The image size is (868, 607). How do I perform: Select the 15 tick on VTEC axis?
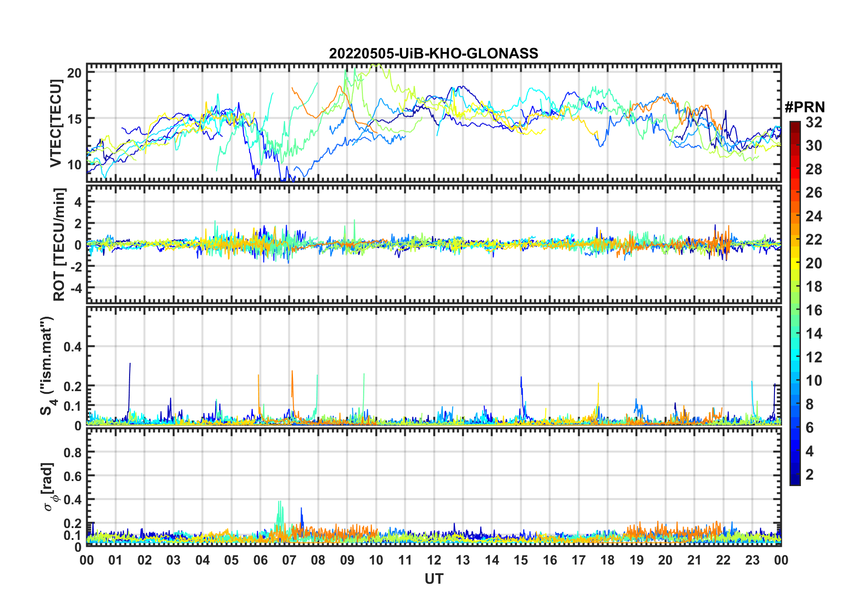point(74,119)
